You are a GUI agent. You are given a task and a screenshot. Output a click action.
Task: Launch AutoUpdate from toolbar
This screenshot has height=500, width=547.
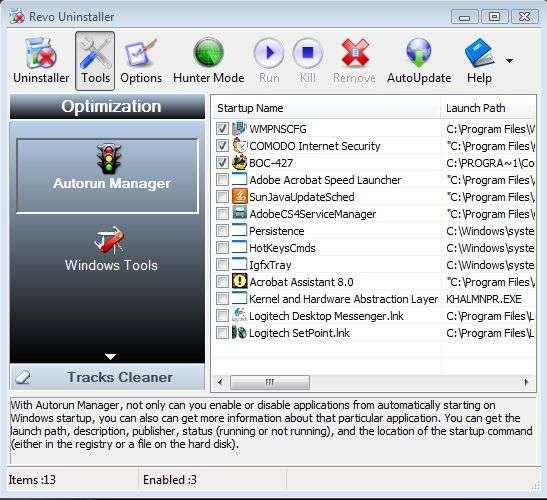(419, 61)
